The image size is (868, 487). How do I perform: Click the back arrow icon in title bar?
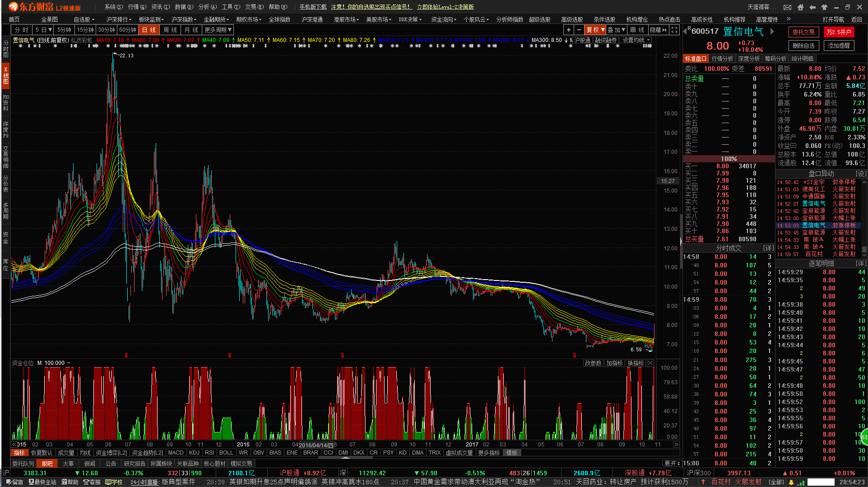pos(812,7)
